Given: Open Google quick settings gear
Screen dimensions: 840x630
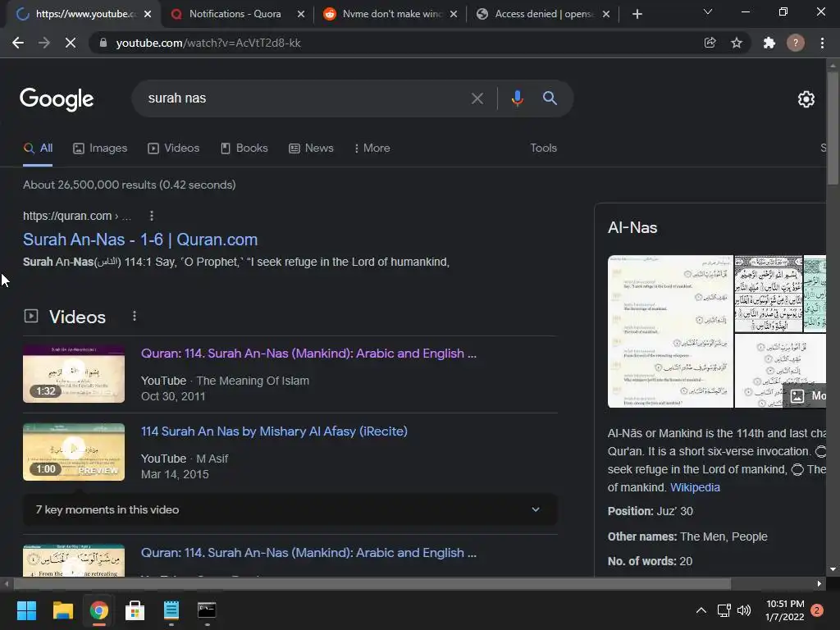Looking at the screenshot, I should (x=806, y=99).
